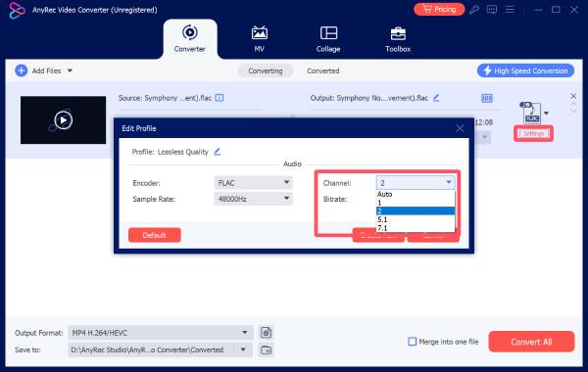588x372 pixels.
Task: Open the Toolbox tab
Action: click(398, 39)
